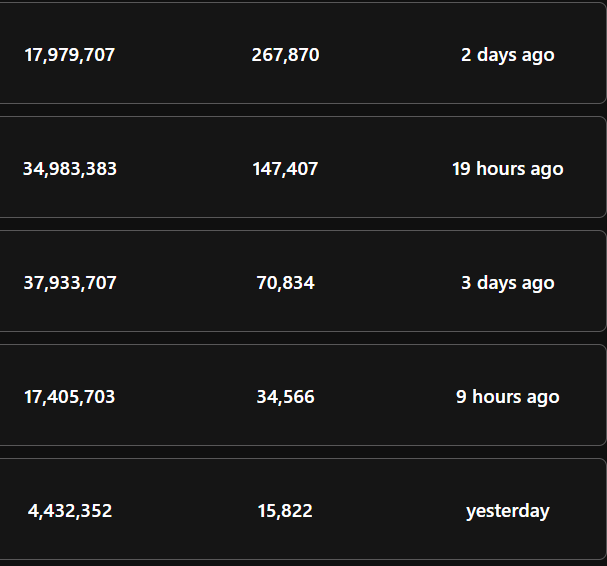
Task: Select the 17,405,703 count value
Action: coord(70,397)
